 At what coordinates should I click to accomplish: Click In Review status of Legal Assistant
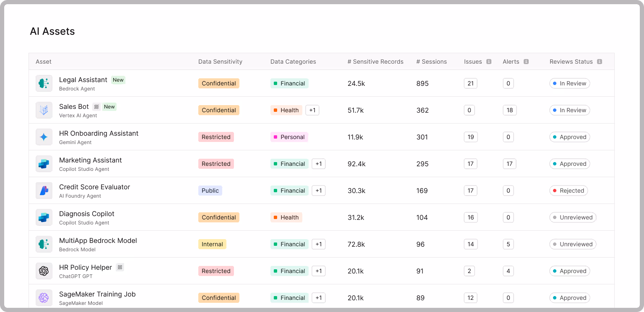click(570, 83)
